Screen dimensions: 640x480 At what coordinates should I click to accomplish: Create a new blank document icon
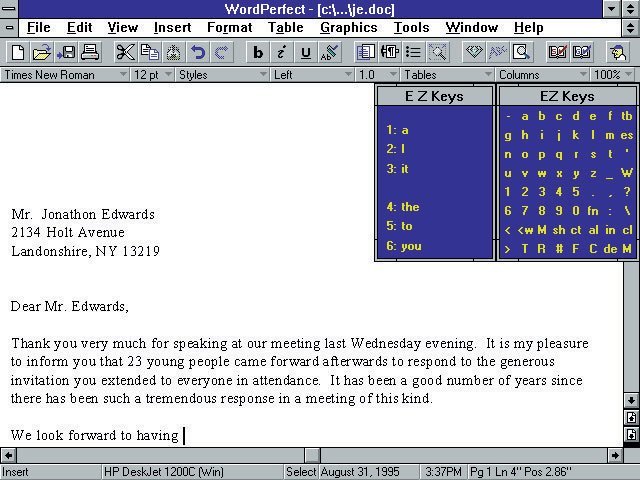tap(18, 52)
